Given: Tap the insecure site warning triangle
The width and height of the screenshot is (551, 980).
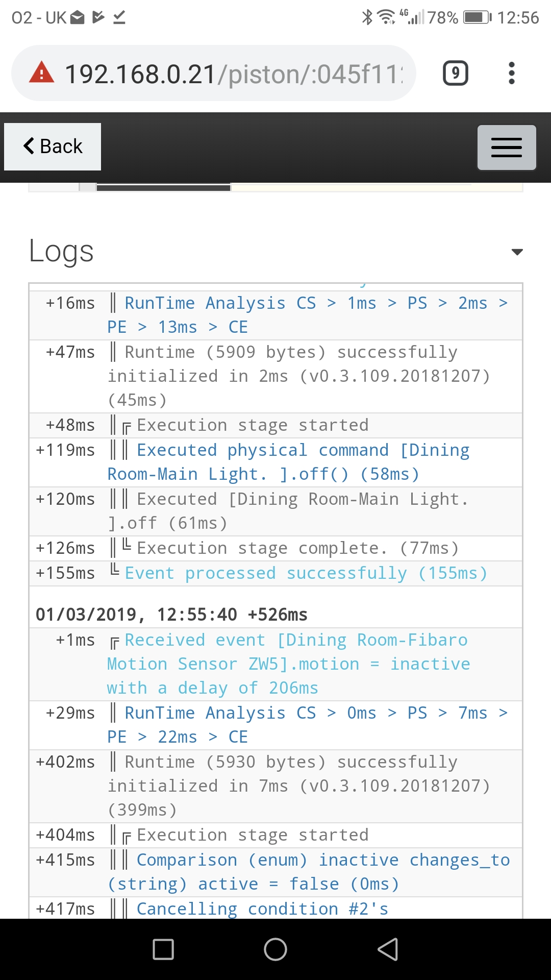Looking at the screenshot, I should click(x=42, y=73).
